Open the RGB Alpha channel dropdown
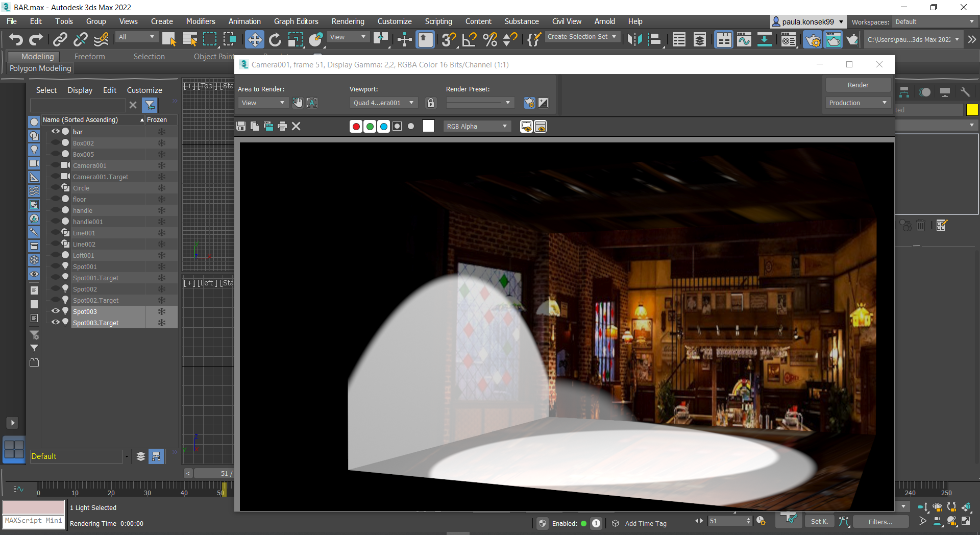 pos(477,126)
